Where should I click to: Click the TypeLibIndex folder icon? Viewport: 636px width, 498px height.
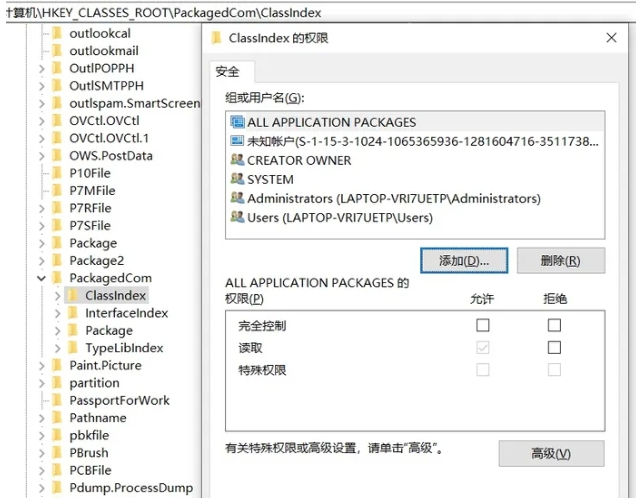pos(73,348)
